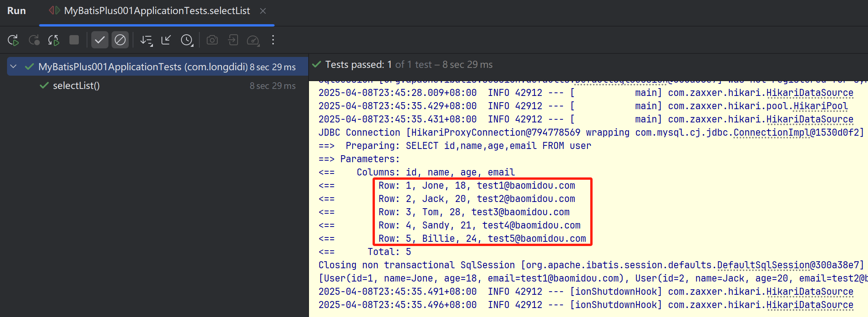Toggle Show Ignored tests filter
Image resolution: width=868 pixels, height=317 pixels.
point(120,40)
